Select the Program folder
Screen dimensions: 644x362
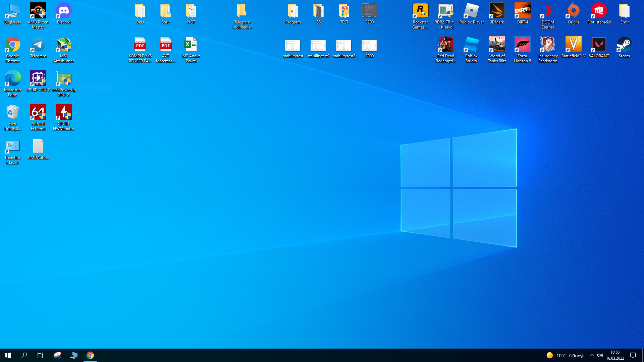coord(293,14)
